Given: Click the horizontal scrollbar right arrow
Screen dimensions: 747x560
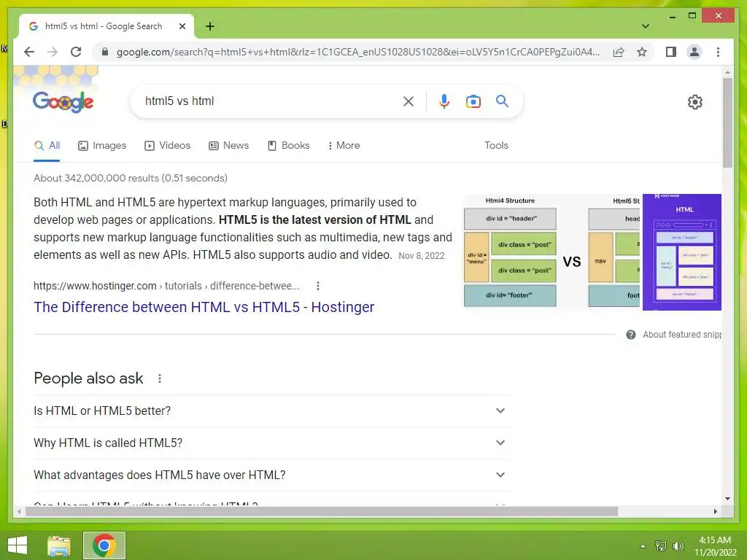Looking at the screenshot, I should 716,511.
